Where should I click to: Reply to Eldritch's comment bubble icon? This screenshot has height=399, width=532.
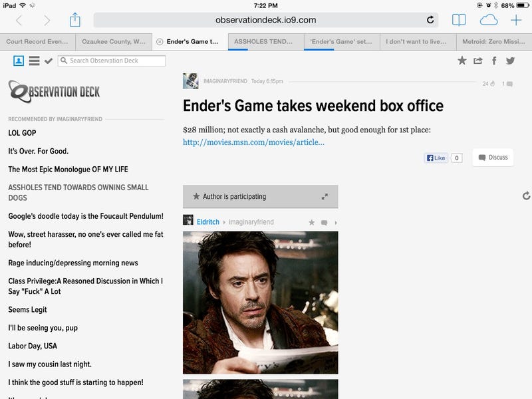[x=325, y=223]
